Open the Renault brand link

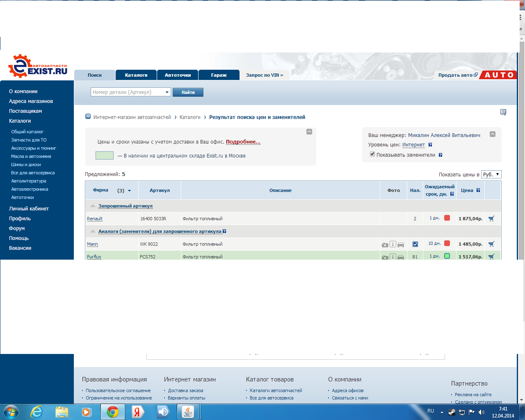point(95,219)
